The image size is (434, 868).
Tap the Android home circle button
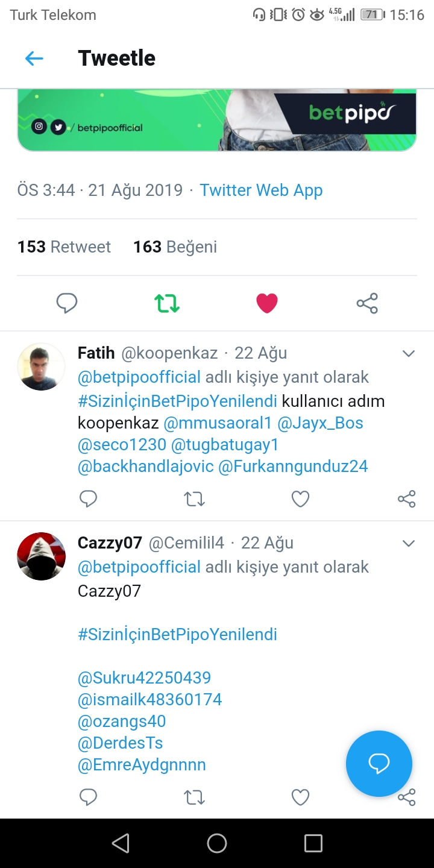point(217,843)
